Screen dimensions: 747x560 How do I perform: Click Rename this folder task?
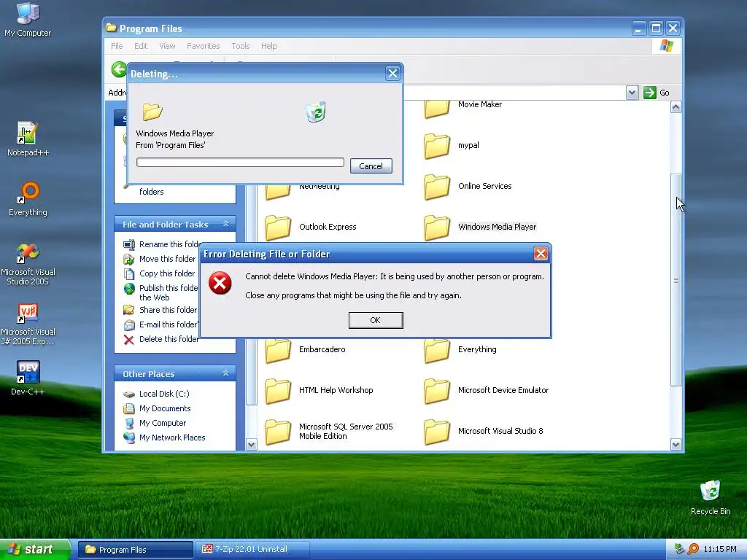click(161, 244)
